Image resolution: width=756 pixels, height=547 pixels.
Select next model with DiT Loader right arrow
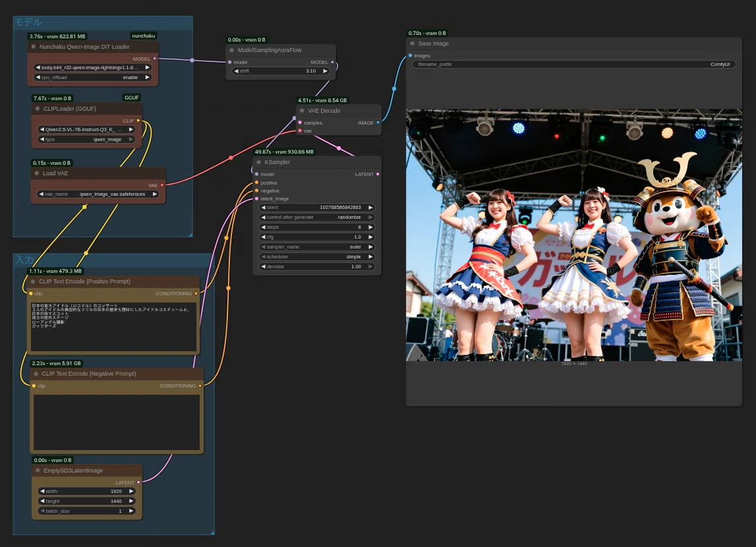click(x=148, y=67)
